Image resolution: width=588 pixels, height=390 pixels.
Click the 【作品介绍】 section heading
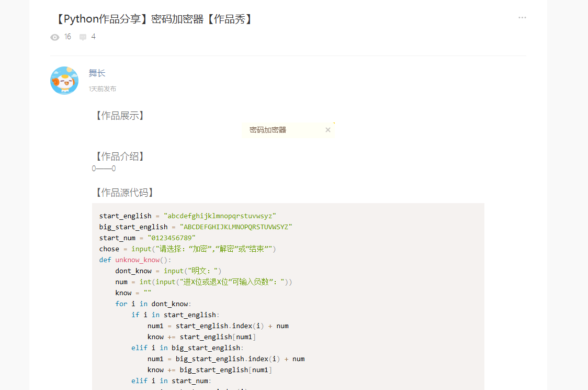tap(119, 157)
